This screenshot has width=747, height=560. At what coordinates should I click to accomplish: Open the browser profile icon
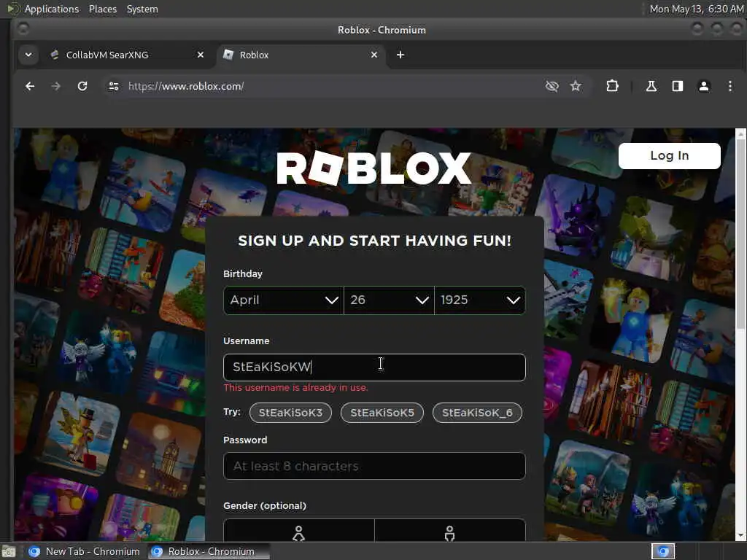click(704, 86)
